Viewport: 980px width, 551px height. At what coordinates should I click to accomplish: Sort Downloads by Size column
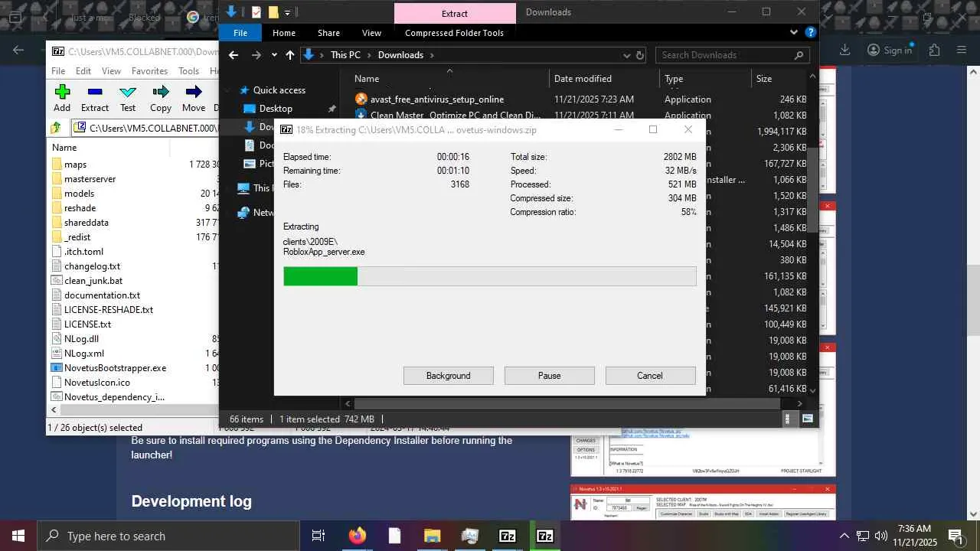764,79
